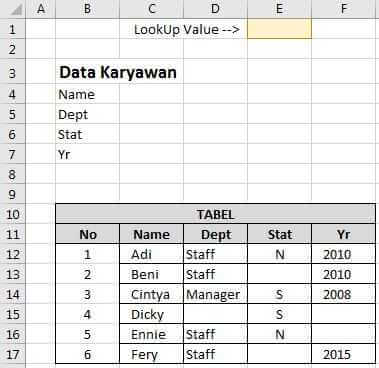Select the cell containing 'Ennie'
Viewport: 379px width, 368px height.
(x=151, y=334)
